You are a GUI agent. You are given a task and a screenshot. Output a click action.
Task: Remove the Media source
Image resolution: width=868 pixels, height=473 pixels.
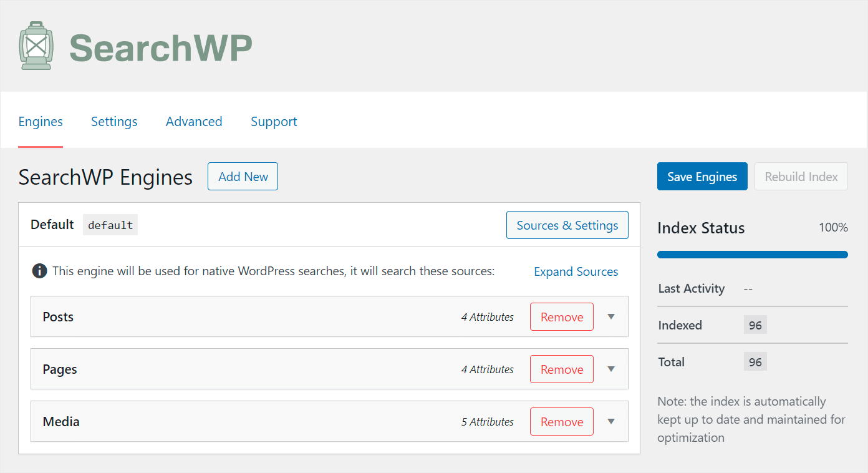click(x=562, y=422)
